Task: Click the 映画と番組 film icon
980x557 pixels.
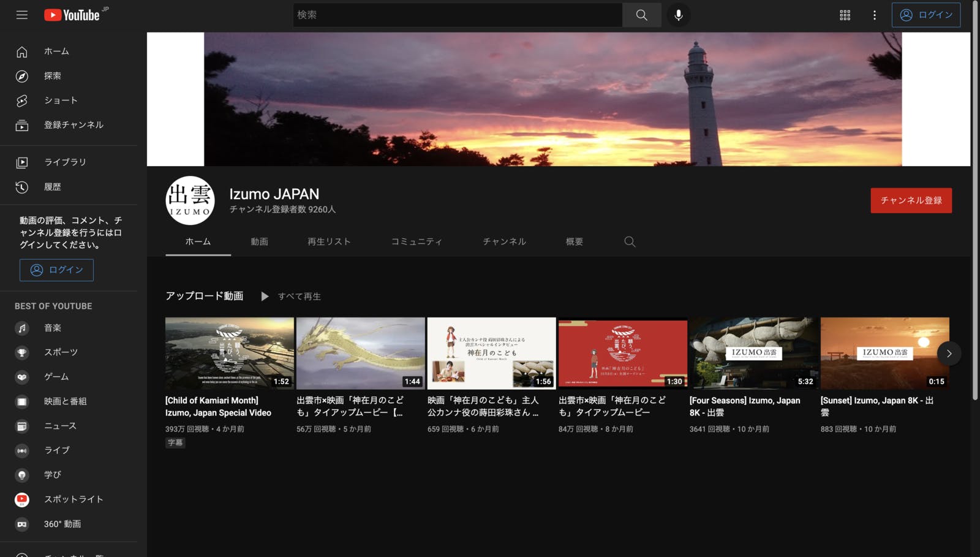Action: (22, 401)
